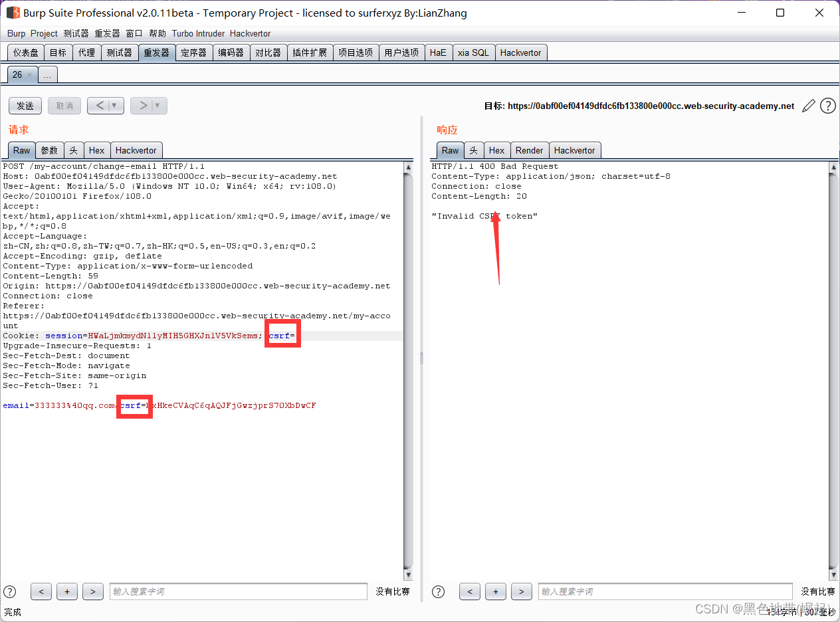Select response 头 tab
840x622 pixels.
pyautogui.click(x=474, y=150)
